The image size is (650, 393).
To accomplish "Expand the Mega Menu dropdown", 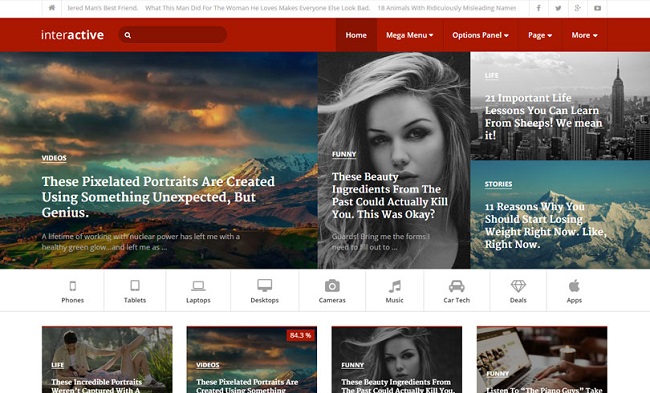I will coord(410,35).
